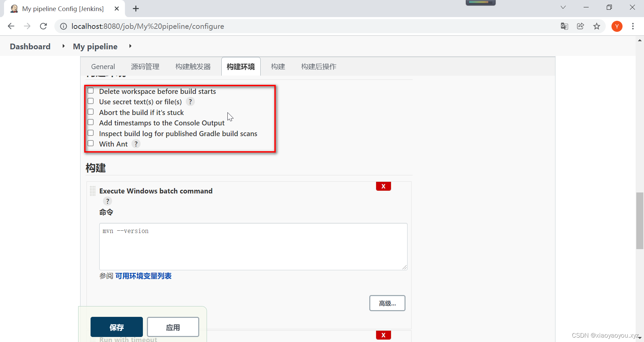This screenshot has width=644, height=342.
Task: Check Inspect build log for Gradle build scans
Action: click(91, 133)
